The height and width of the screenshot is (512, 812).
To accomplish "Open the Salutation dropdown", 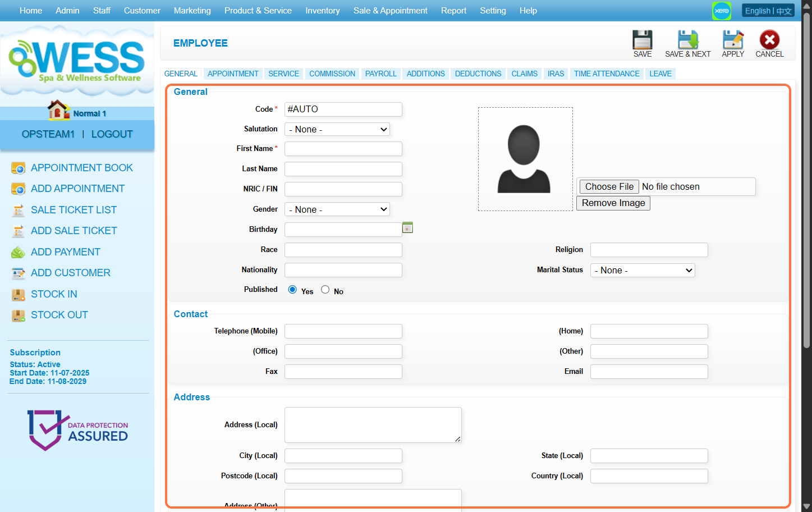I will coord(337,130).
